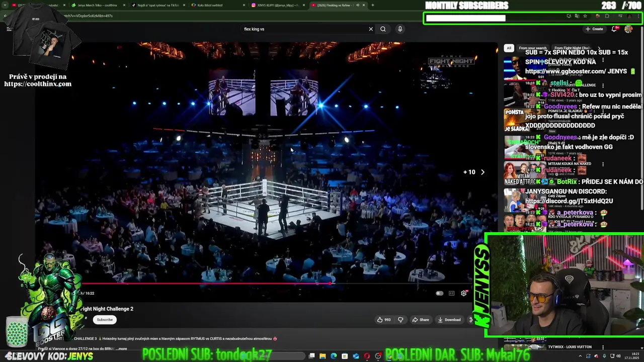Open the YouTube notifications bell
Image resolution: width=644 pixels, height=362 pixels.
(614, 29)
